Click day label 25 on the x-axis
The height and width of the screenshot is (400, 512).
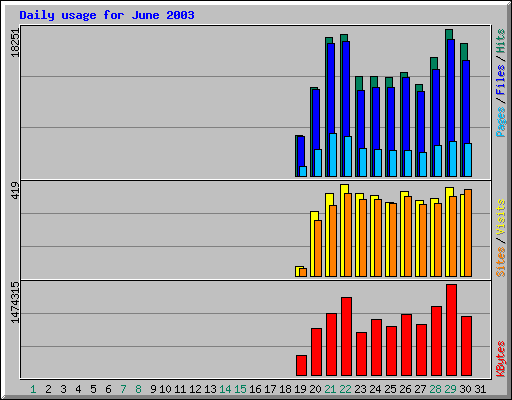coord(390,389)
